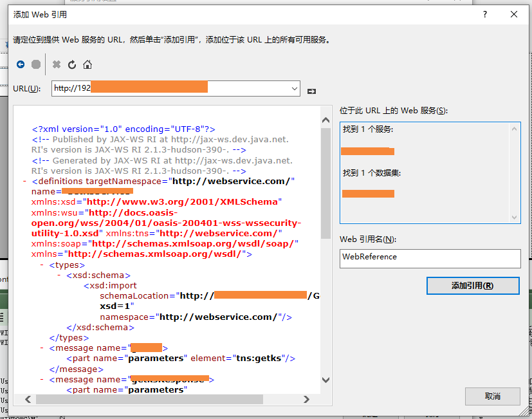The height and width of the screenshot is (419, 532).
Task: Click the 添加引用 button
Action: [x=473, y=285]
